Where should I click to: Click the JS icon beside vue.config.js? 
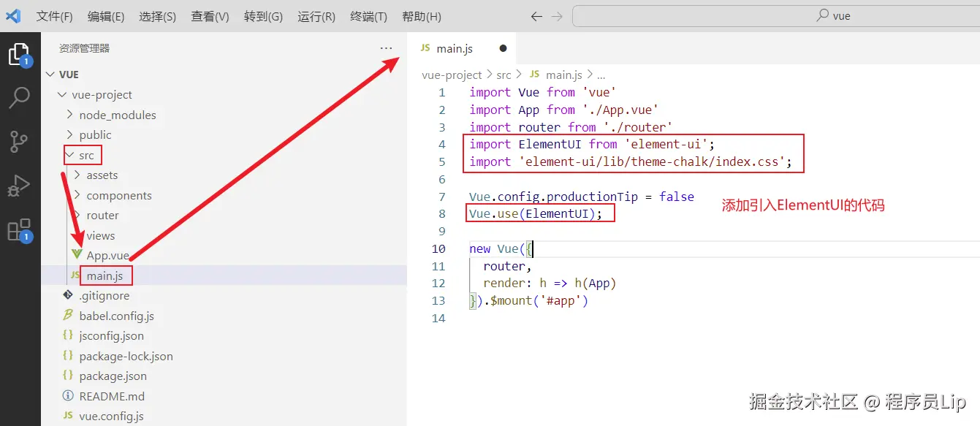68,416
